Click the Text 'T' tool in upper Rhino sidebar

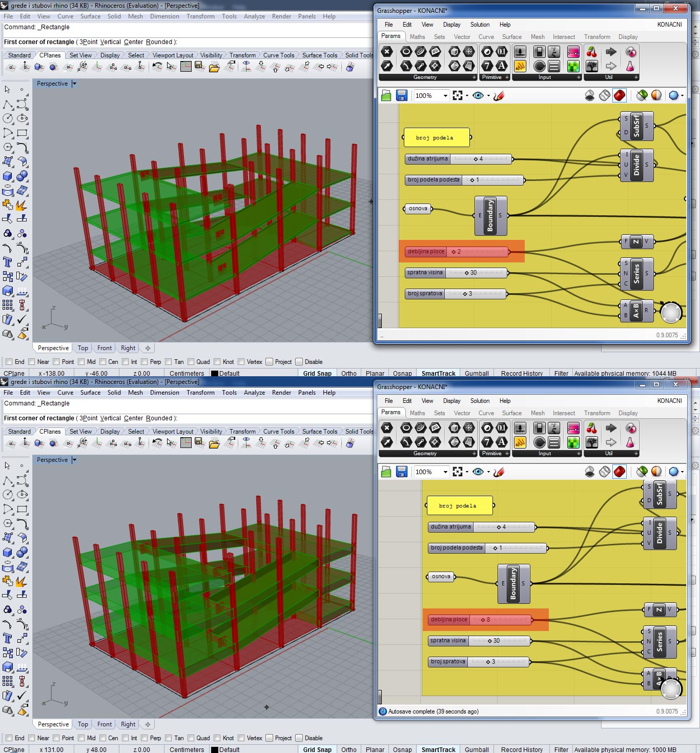tap(8, 262)
